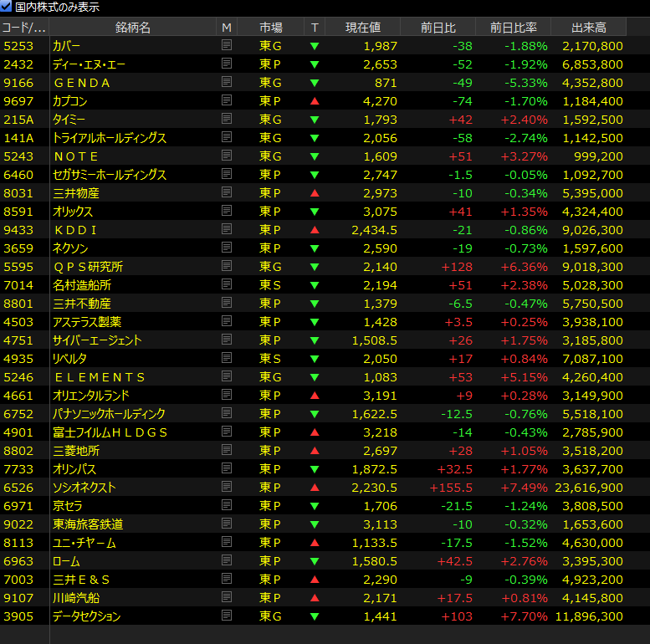Click the +6.36% change rate cell
This screenshot has height=644, width=650.
(x=524, y=267)
